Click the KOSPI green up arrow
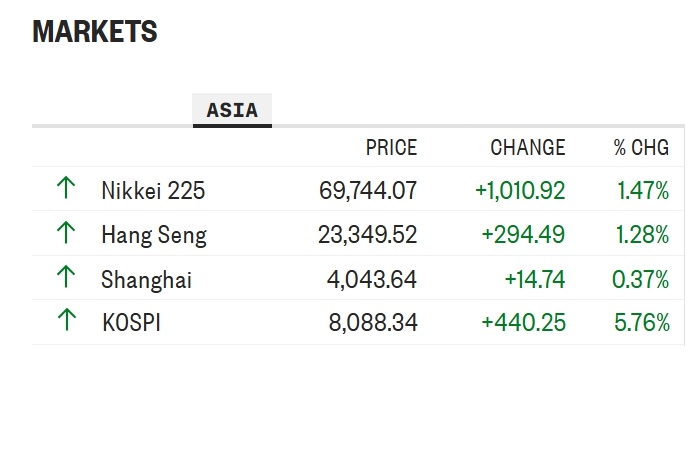Viewport: 696px width, 450px height. [x=67, y=320]
